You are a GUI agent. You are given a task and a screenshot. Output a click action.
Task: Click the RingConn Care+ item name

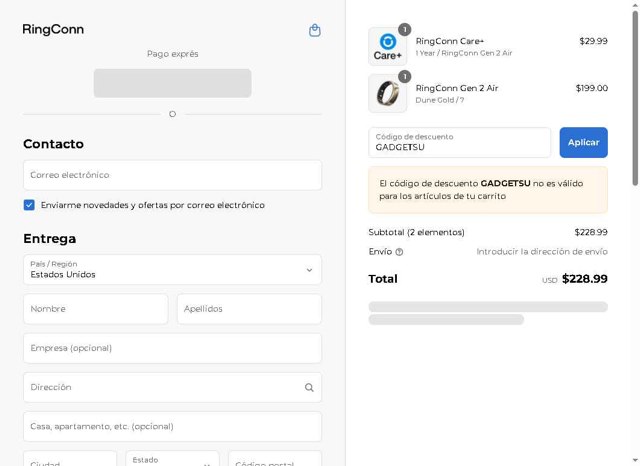pyautogui.click(x=450, y=41)
